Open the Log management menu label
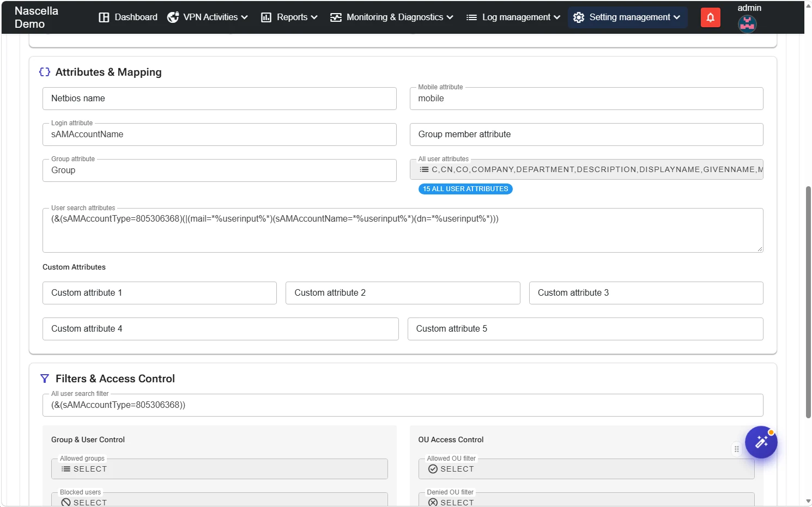This screenshot has width=812, height=507. [516, 17]
